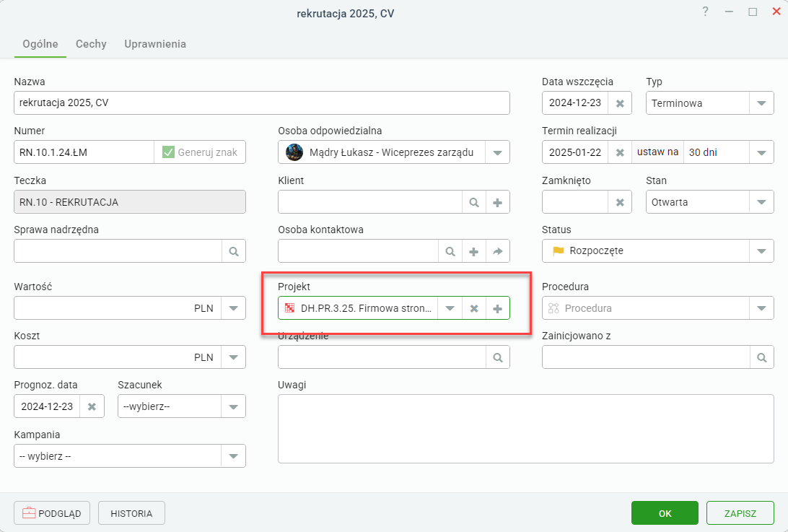The width and height of the screenshot is (788, 532).
Task: Click the yellow Rozpoczęte flag icon
Action: click(559, 251)
